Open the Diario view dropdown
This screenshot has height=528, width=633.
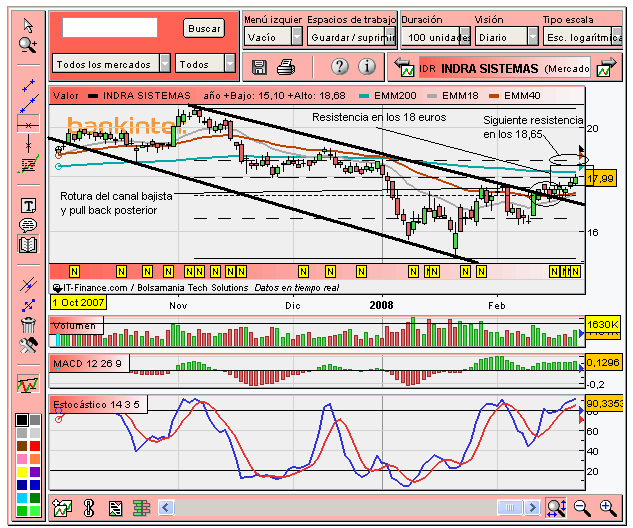click(x=507, y=37)
